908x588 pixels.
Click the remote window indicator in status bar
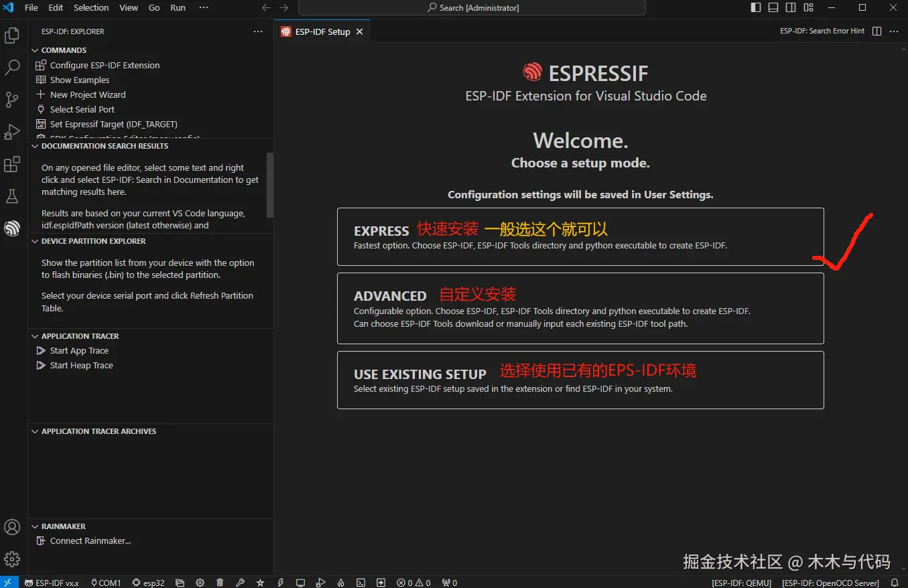pyautogui.click(x=9, y=583)
